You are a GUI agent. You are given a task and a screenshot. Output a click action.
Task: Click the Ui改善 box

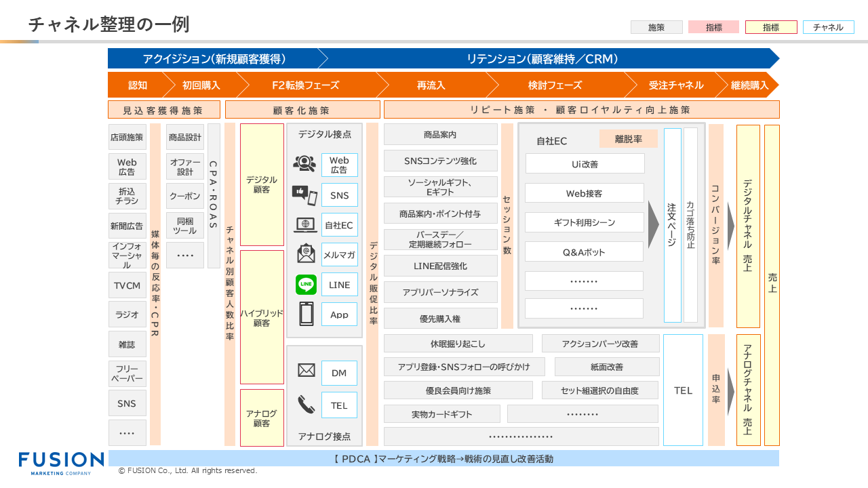pyautogui.click(x=585, y=163)
